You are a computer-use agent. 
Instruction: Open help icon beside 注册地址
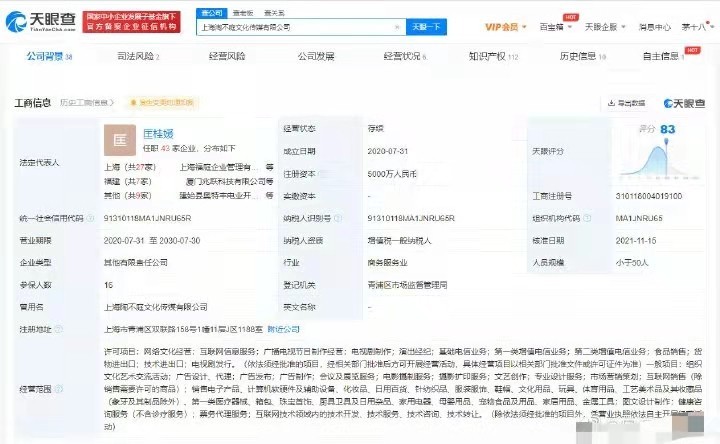(59, 329)
